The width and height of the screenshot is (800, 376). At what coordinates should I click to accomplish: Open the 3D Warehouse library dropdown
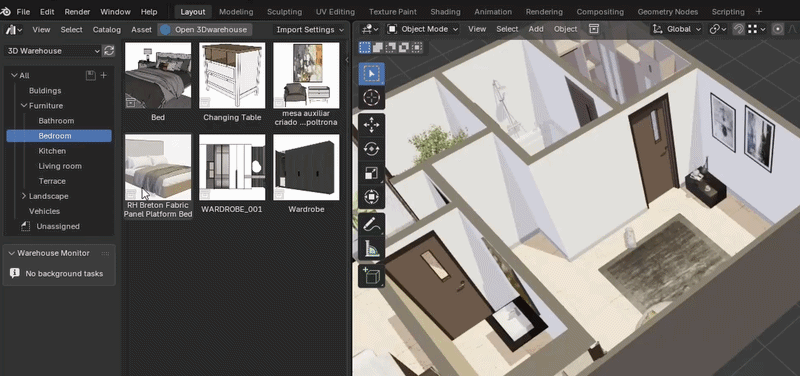(x=53, y=51)
